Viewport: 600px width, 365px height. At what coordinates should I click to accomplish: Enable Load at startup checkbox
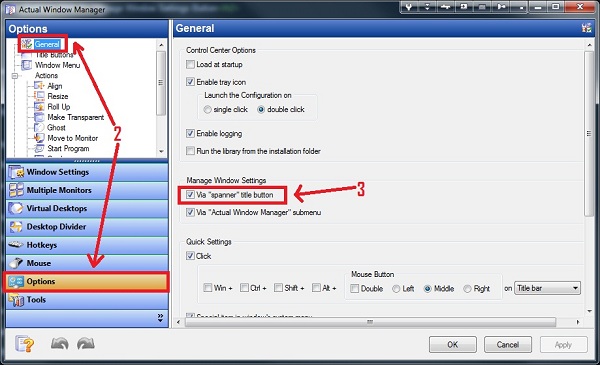click(x=190, y=64)
